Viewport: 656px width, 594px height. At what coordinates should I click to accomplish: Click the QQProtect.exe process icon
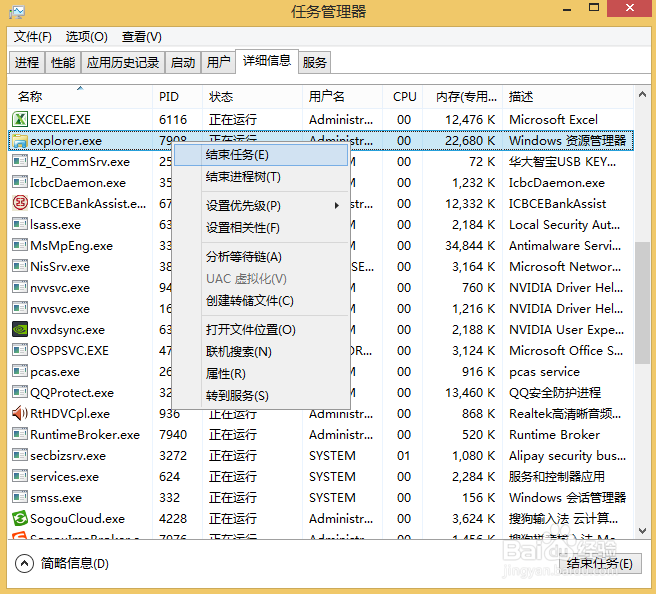[x=20, y=392]
